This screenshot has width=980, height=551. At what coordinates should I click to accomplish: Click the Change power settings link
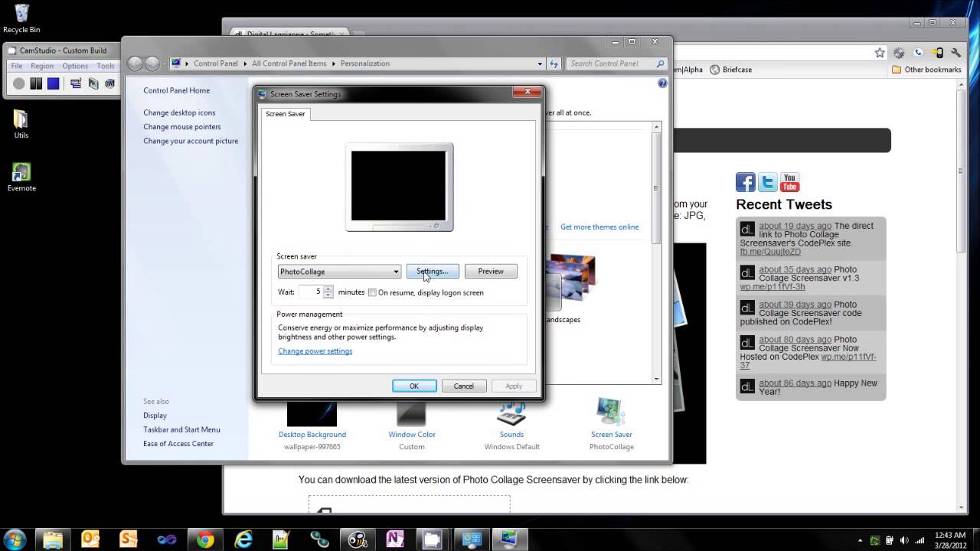(x=315, y=351)
